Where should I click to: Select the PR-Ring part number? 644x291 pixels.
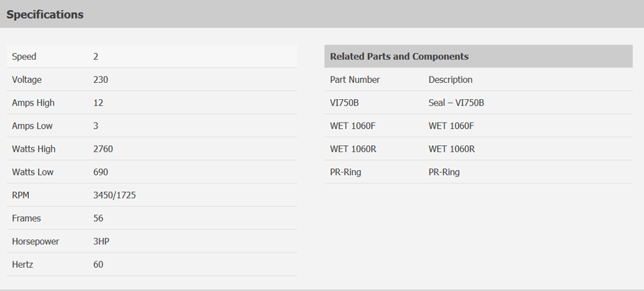coord(346,171)
